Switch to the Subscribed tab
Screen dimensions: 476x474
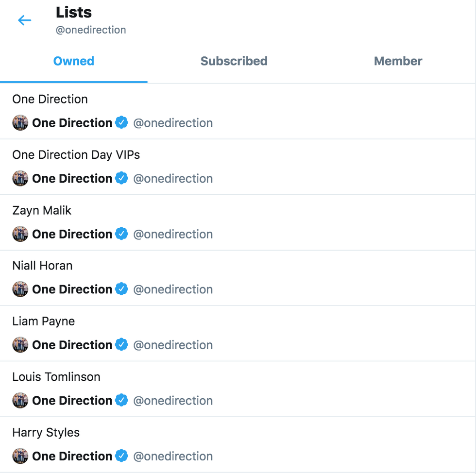pos(234,61)
